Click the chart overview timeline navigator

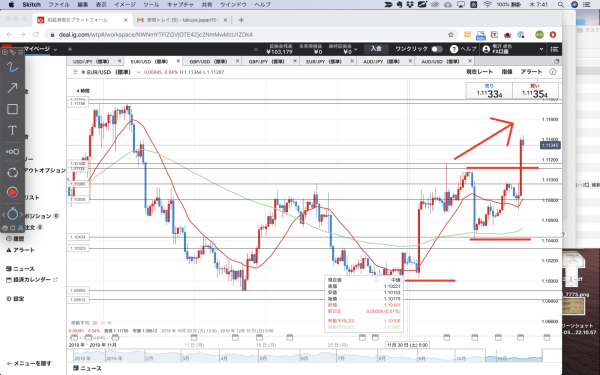pyautogui.click(x=305, y=356)
